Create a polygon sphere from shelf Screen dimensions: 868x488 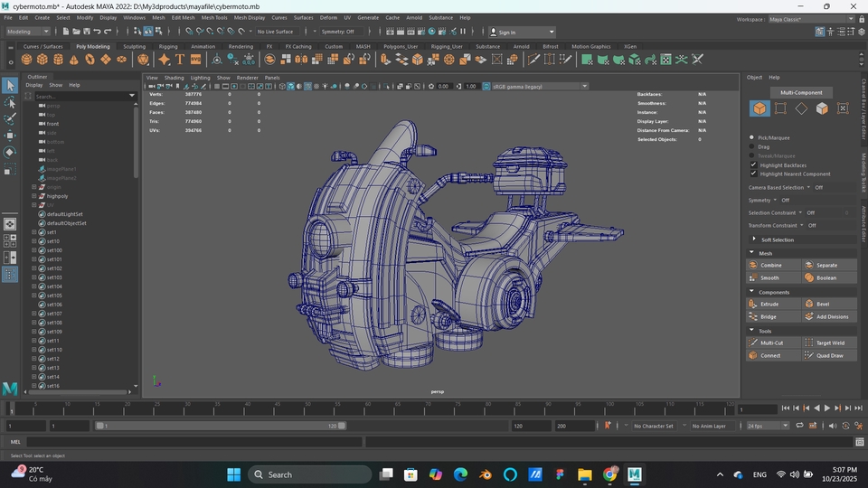point(26,60)
